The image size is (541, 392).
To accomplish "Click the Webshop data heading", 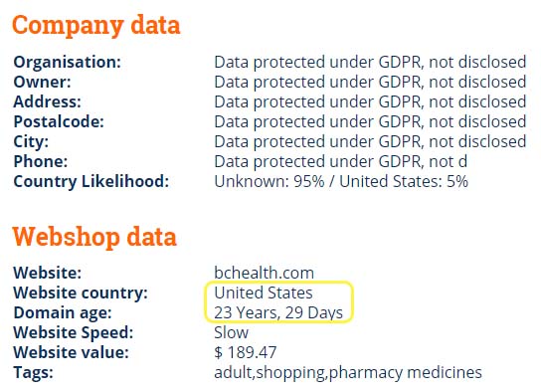I will [x=94, y=237].
